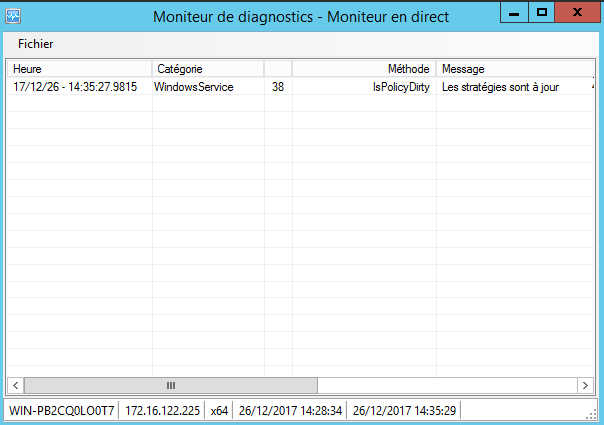The width and height of the screenshot is (604, 425).
Task: Click the message 'Les stratégies sont à jour'
Action: tap(499, 87)
